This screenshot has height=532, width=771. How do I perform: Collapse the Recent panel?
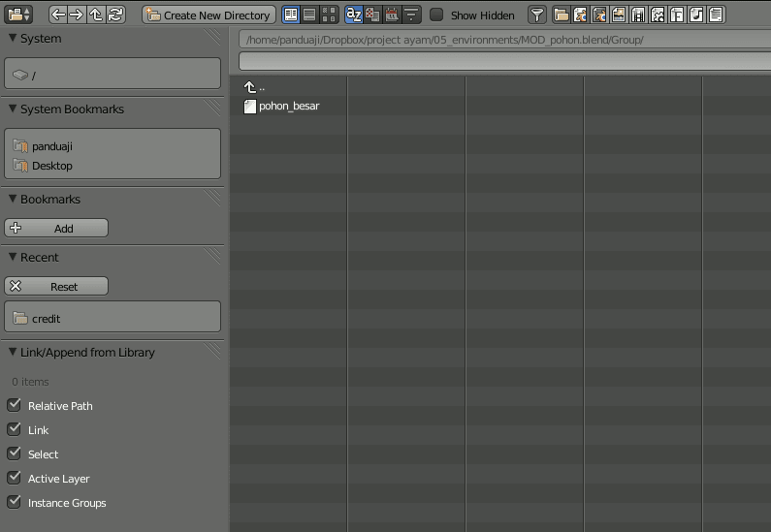pos(14,257)
